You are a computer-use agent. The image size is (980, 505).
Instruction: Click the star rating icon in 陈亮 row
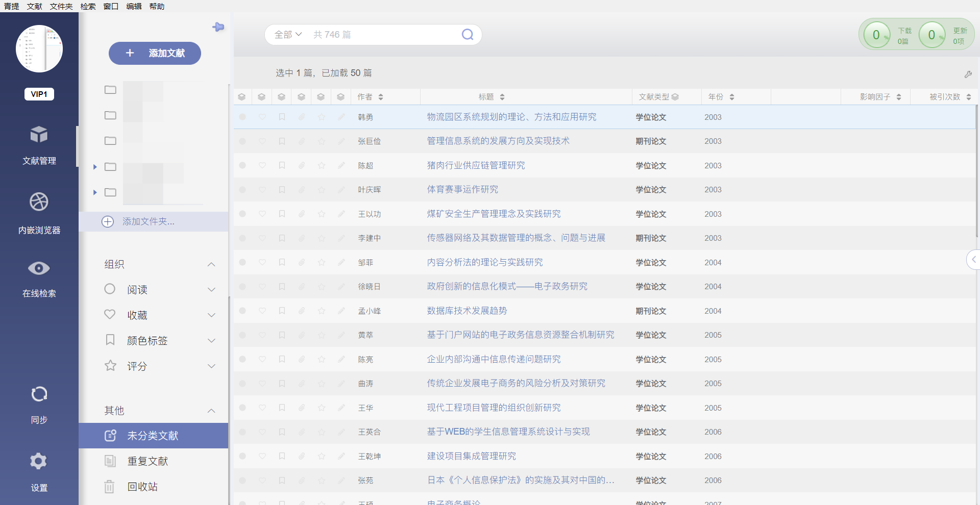(x=322, y=359)
